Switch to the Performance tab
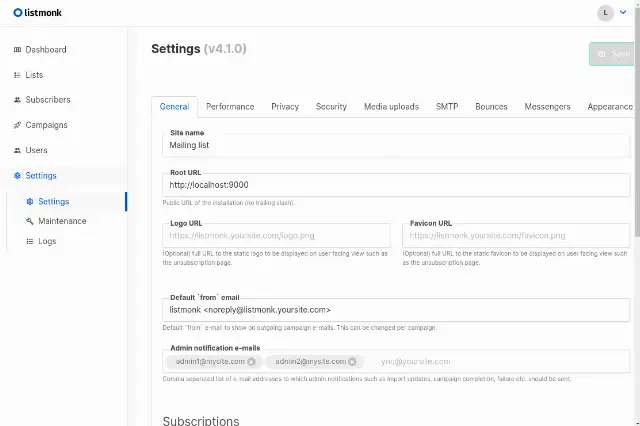This screenshot has width=640, height=426. coord(230,107)
